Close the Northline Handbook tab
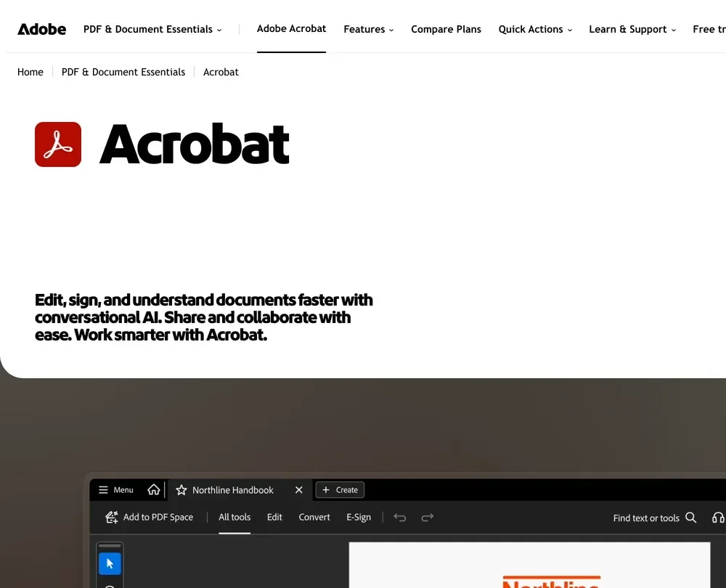This screenshot has height=588, width=726. pyautogui.click(x=299, y=490)
